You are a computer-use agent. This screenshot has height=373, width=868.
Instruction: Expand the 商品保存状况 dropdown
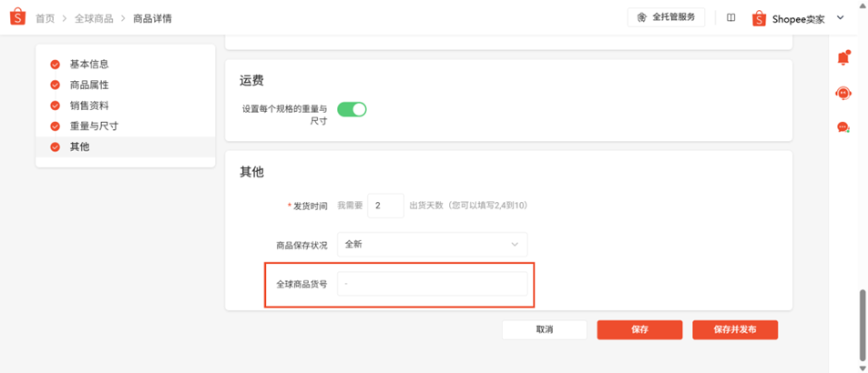[x=433, y=244]
